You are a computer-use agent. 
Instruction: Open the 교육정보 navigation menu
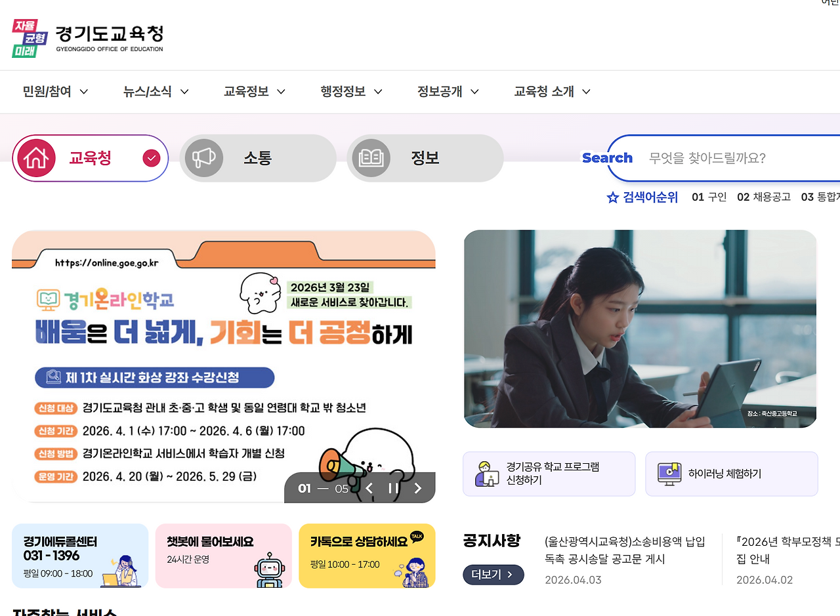coord(255,92)
